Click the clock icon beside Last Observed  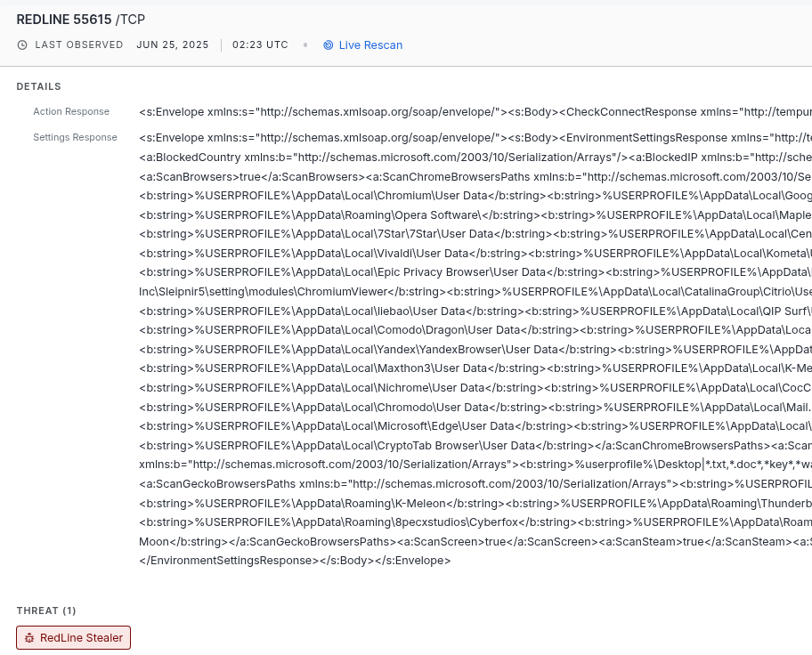(x=22, y=45)
